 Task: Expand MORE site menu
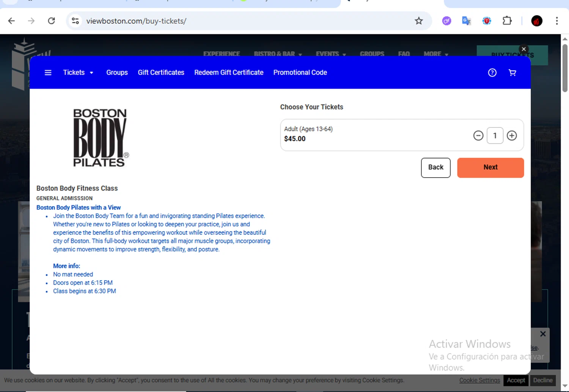click(436, 54)
